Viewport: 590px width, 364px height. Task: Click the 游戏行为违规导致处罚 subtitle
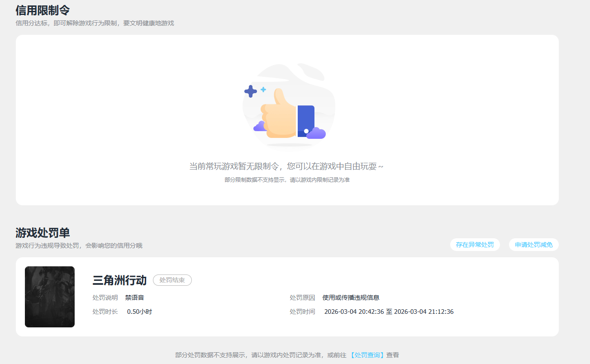[x=79, y=246]
